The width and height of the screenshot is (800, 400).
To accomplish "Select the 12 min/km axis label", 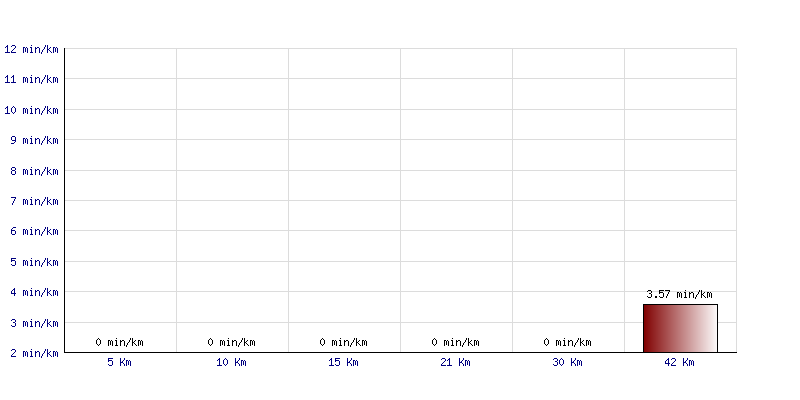I will [x=31, y=49].
